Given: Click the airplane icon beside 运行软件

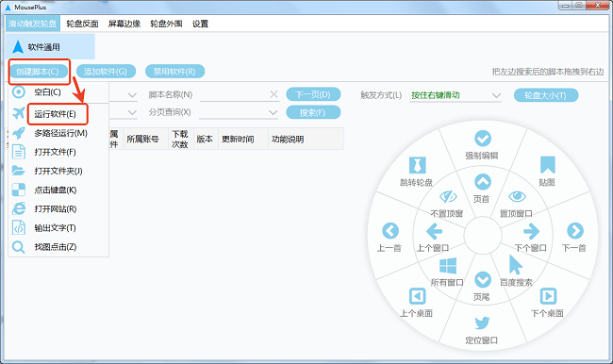Looking at the screenshot, I should click(18, 113).
